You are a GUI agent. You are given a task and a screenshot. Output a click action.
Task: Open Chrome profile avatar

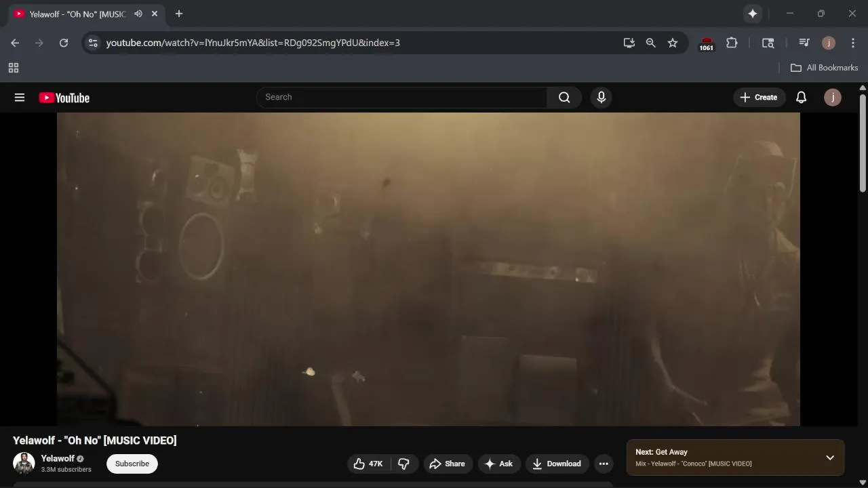pyautogui.click(x=829, y=43)
